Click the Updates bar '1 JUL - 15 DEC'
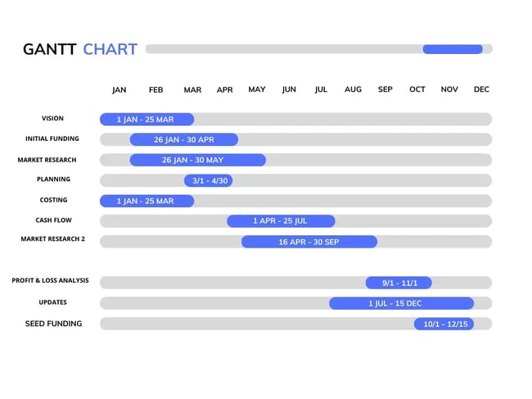The height and width of the screenshot is (399, 532). point(401,303)
